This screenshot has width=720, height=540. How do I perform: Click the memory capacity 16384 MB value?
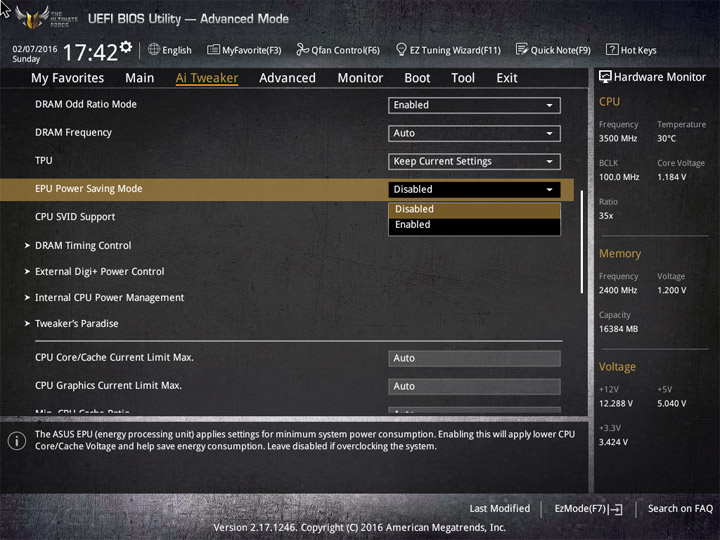618,329
